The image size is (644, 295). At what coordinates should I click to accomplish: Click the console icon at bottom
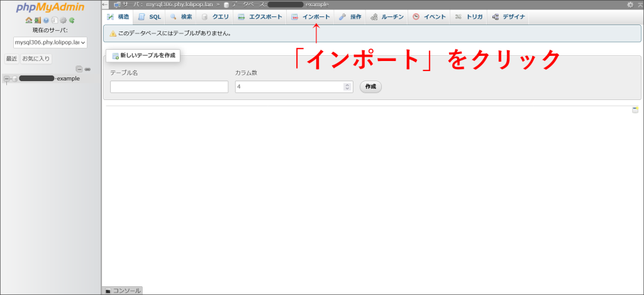click(x=108, y=291)
